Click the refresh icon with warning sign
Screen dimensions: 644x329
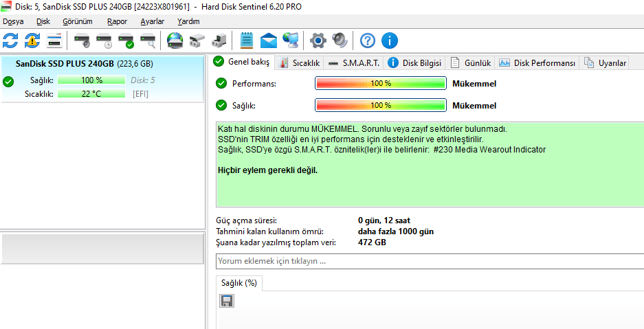[x=32, y=41]
